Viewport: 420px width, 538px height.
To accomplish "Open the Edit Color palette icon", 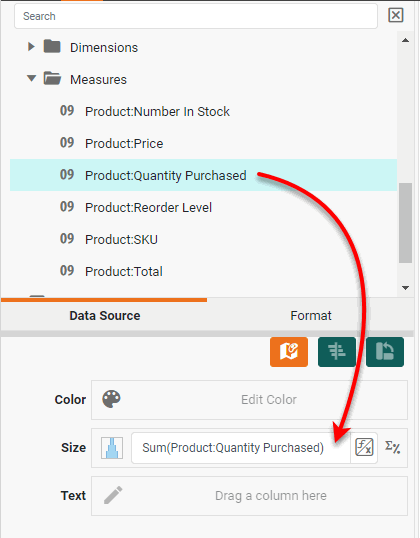I will 112,399.
